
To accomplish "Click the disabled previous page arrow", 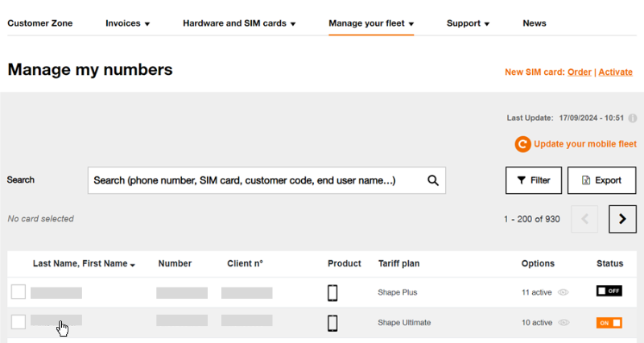I will [584, 219].
